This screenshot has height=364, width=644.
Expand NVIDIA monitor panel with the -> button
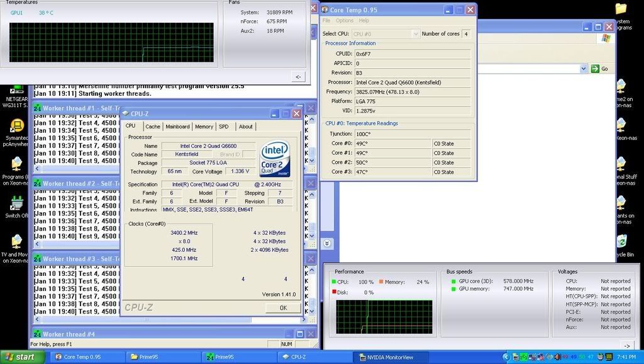tap(627, 346)
